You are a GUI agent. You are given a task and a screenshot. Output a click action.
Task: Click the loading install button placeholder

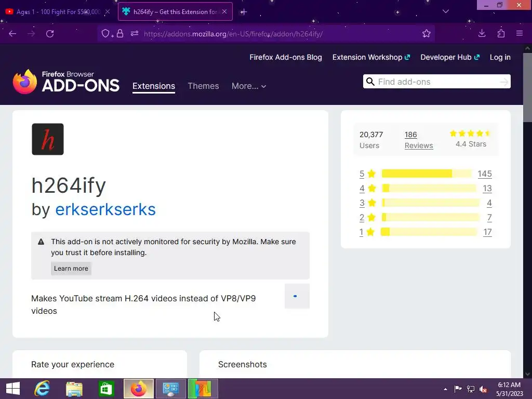click(x=297, y=296)
